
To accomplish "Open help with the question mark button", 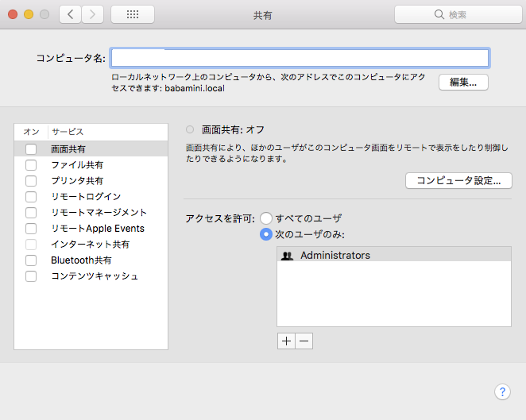I will pos(502,391).
